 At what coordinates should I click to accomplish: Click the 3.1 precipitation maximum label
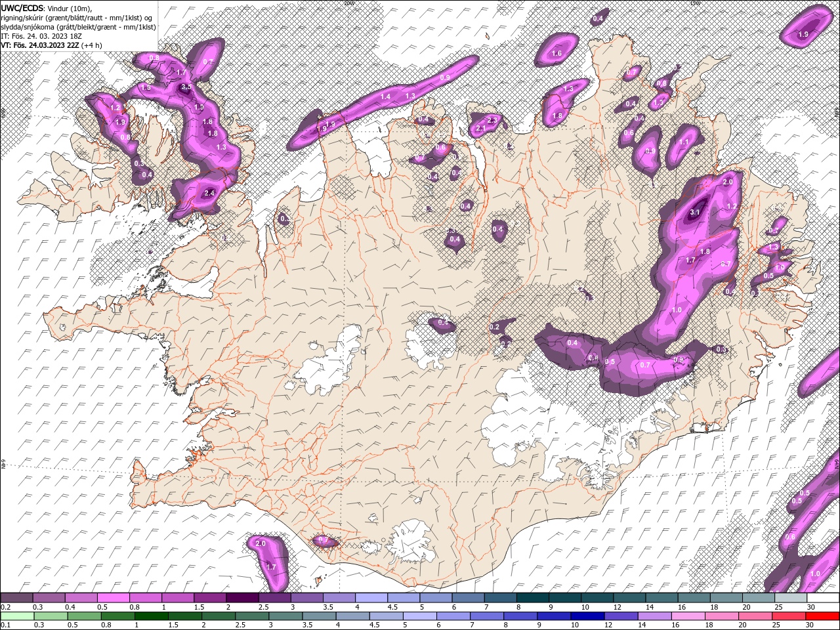[696, 212]
